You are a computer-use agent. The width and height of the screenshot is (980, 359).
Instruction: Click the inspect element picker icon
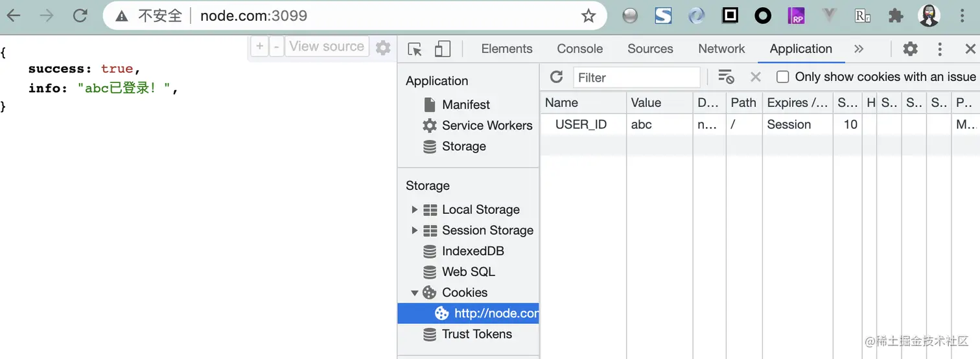[x=415, y=49]
